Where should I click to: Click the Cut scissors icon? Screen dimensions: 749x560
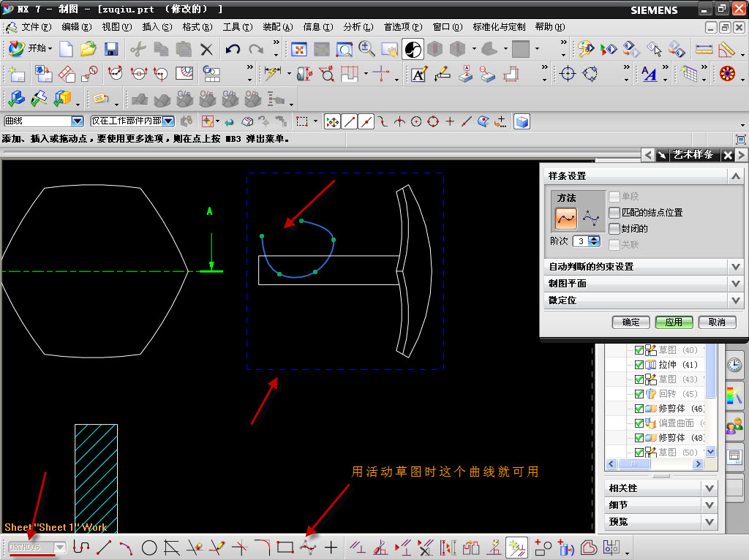click(138, 49)
